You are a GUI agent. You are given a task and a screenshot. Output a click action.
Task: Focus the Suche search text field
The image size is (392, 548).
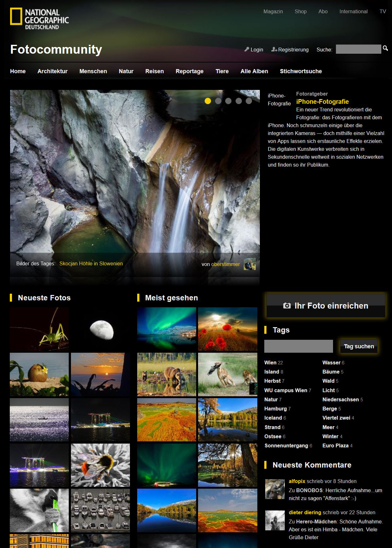tap(358, 49)
